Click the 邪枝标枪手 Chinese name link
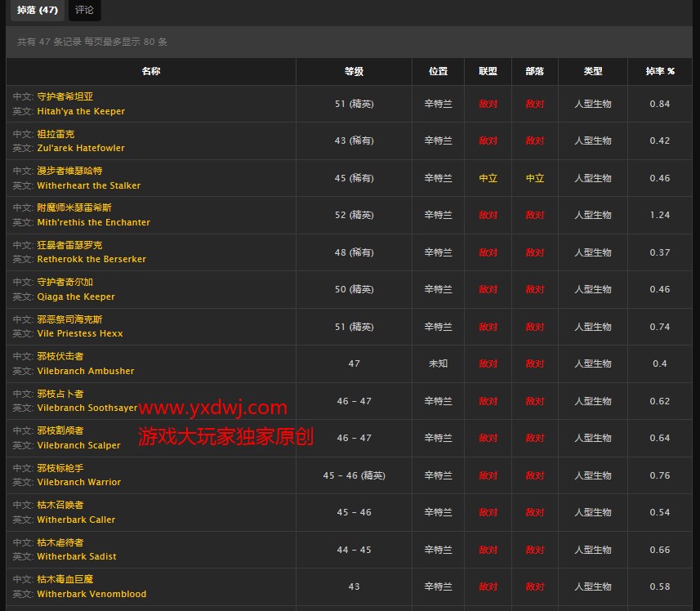Image resolution: width=700 pixels, height=611 pixels. [60, 468]
